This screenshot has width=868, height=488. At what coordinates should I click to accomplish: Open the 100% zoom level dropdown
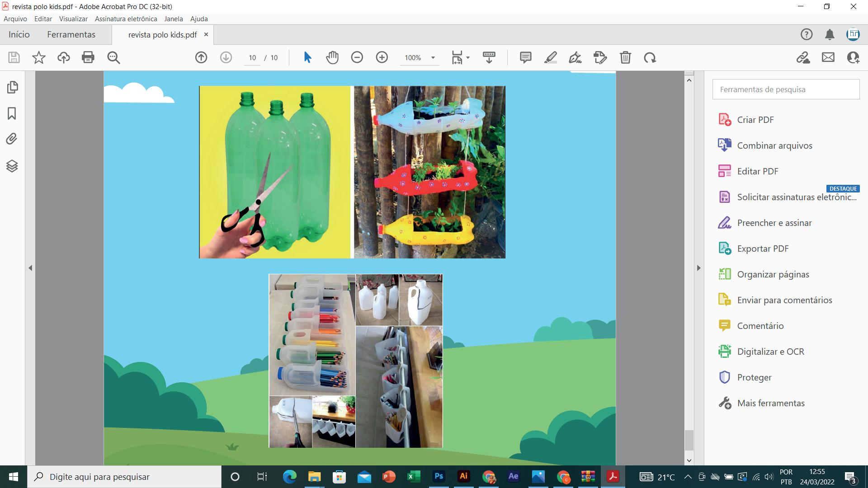(433, 58)
